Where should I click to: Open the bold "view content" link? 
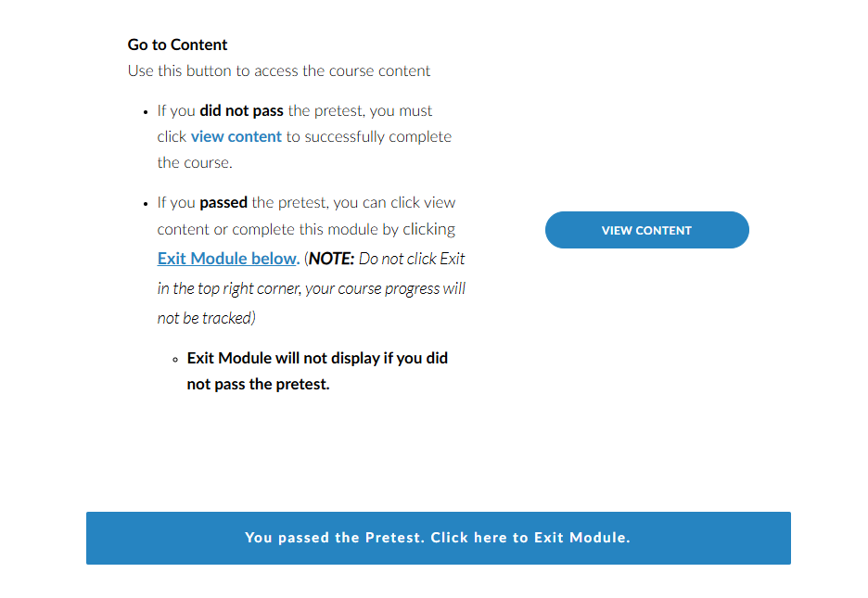(x=236, y=136)
